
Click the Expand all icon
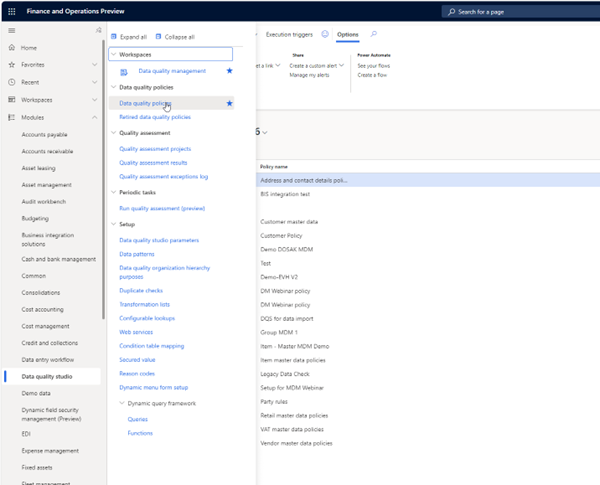point(114,37)
